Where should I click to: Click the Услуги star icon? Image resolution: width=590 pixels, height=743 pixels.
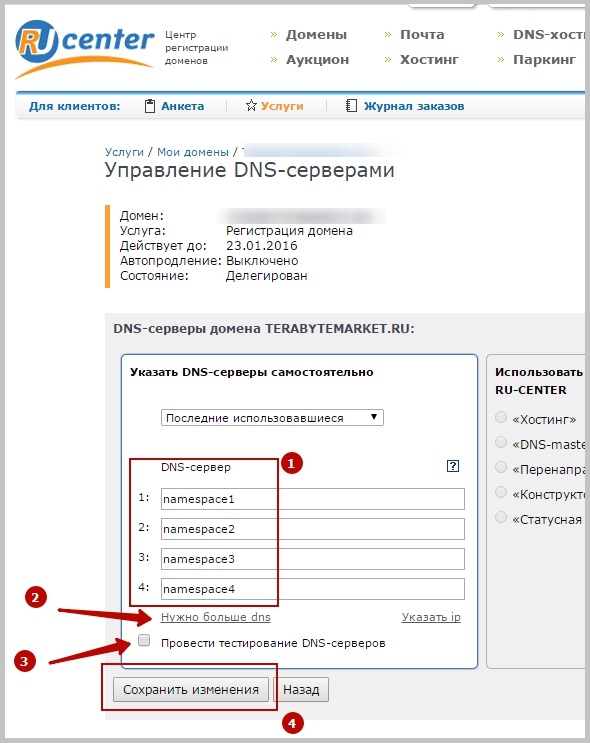[251, 105]
